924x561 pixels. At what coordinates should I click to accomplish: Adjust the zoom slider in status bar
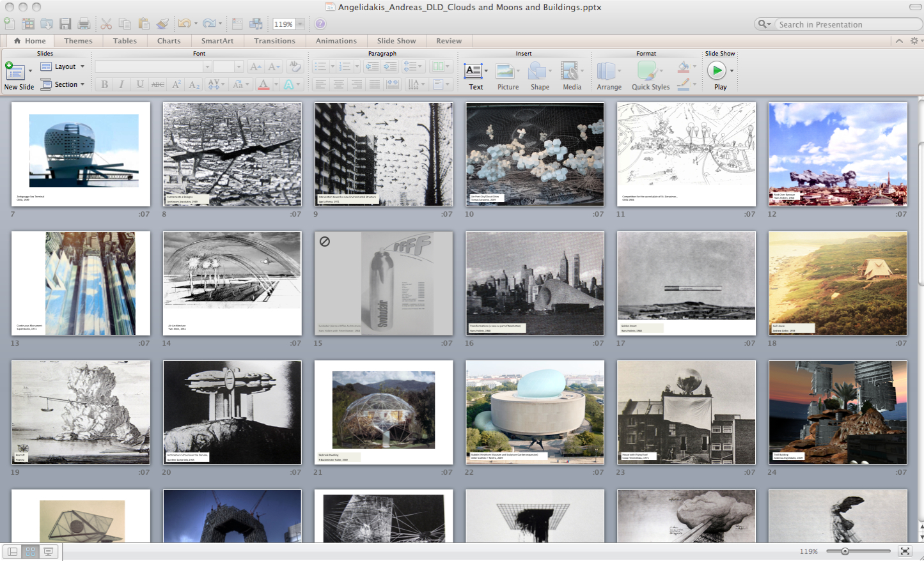coord(845,551)
